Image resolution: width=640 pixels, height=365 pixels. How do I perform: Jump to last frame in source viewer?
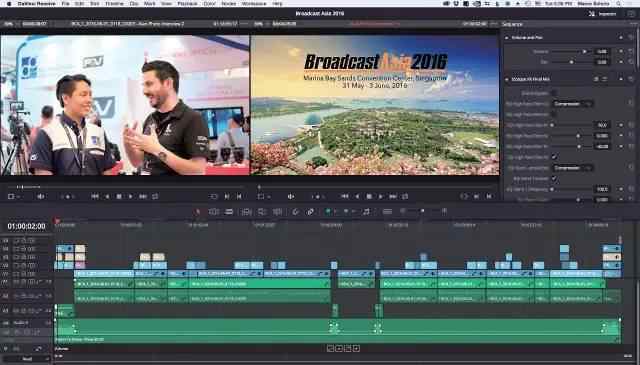click(143, 197)
